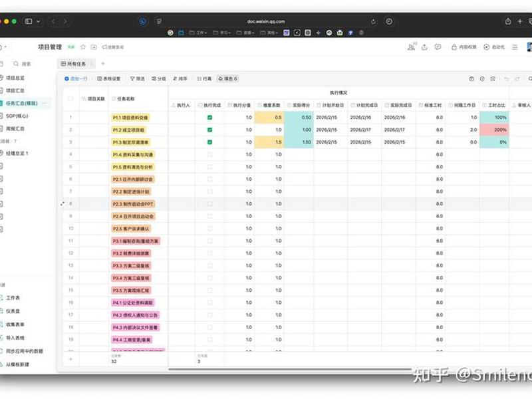532x399 pixels.
Task: Open a new browser tab with plus icon
Action: tap(520, 21)
